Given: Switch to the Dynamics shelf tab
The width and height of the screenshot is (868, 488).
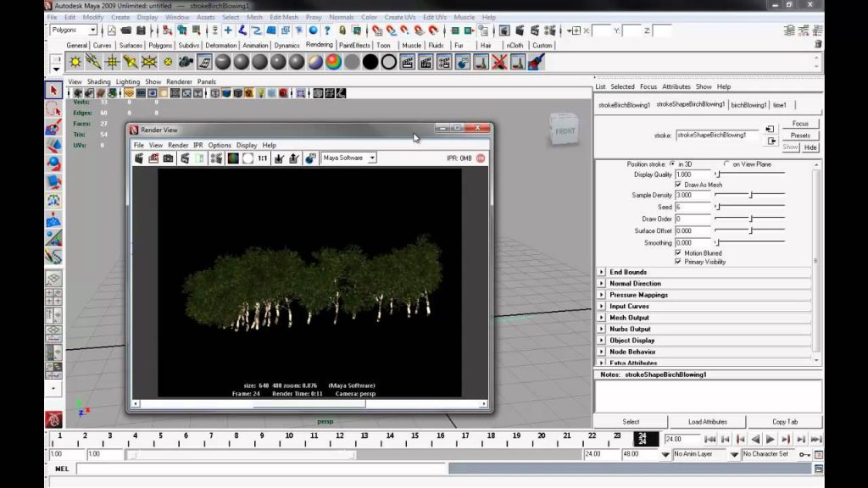Looking at the screenshot, I should [x=287, y=46].
